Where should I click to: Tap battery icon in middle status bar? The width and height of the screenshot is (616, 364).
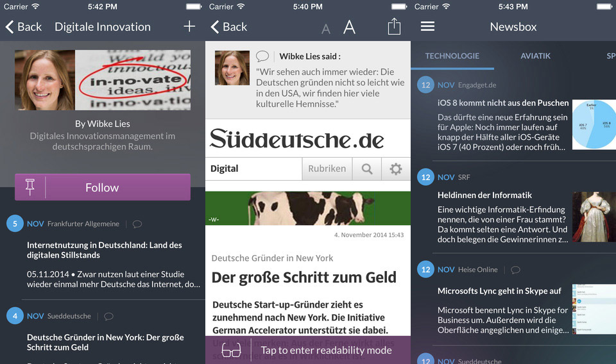click(399, 6)
